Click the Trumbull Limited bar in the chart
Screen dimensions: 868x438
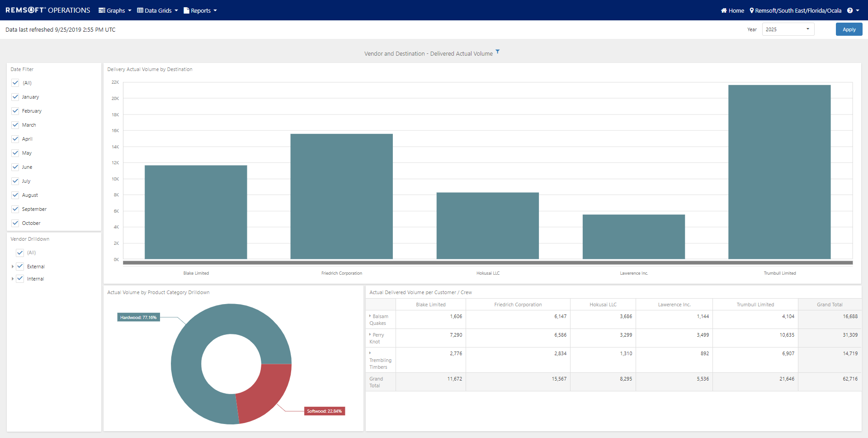point(779,172)
